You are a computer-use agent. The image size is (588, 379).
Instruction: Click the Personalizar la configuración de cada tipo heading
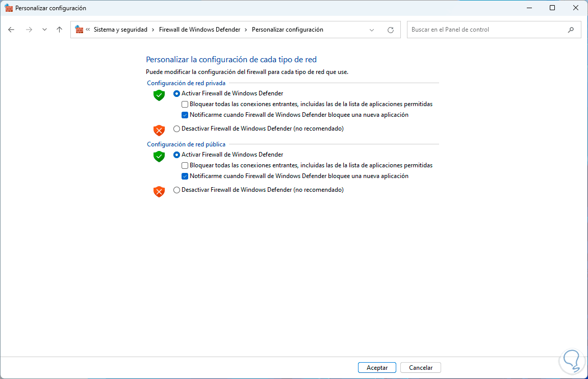pyautogui.click(x=231, y=59)
